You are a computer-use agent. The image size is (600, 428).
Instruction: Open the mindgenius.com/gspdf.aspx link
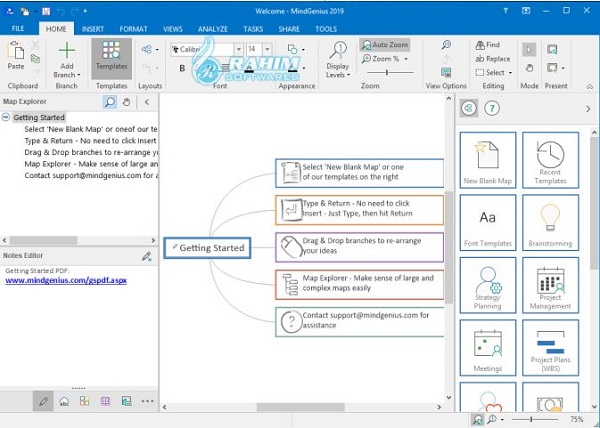tap(66, 280)
